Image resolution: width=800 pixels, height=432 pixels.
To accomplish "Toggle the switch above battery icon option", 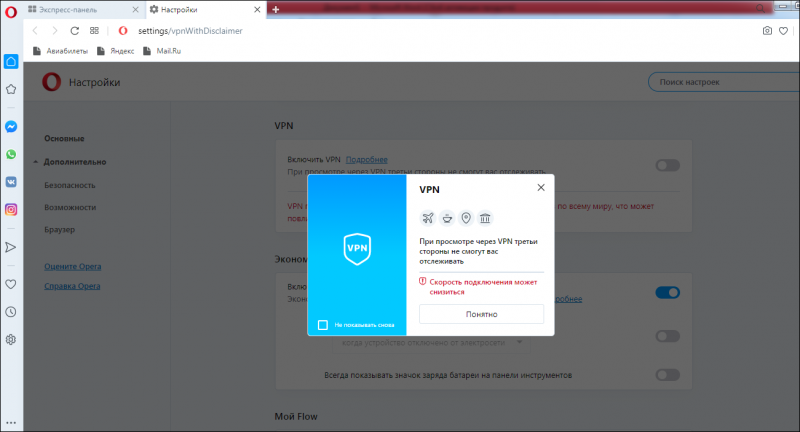I will pos(667,336).
